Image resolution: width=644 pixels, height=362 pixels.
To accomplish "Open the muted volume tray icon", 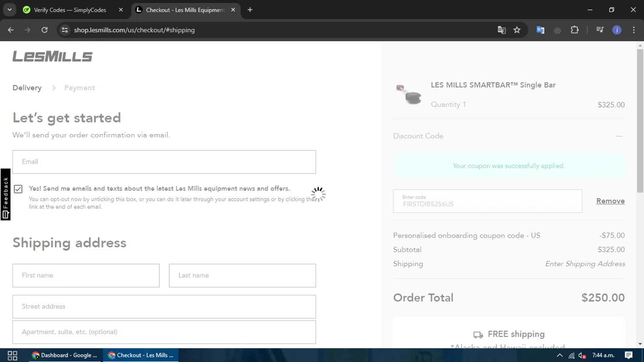I will click(x=582, y=356).
